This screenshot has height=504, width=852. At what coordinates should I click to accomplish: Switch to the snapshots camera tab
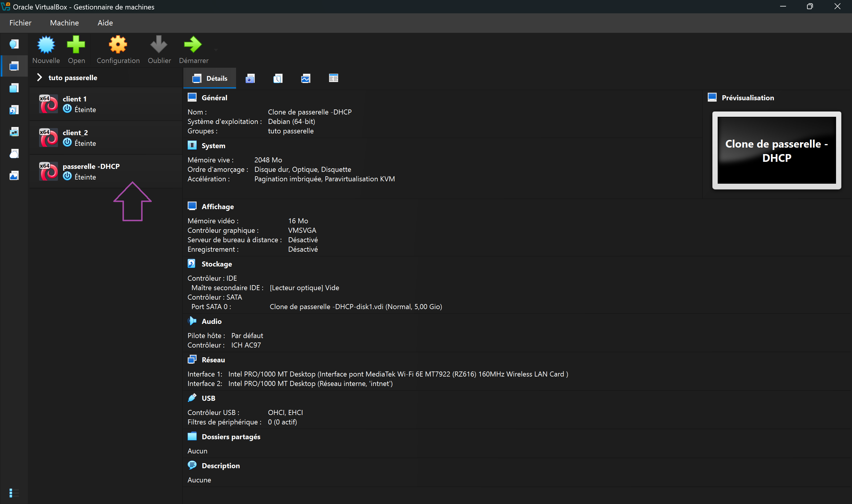tap(250, 78)
